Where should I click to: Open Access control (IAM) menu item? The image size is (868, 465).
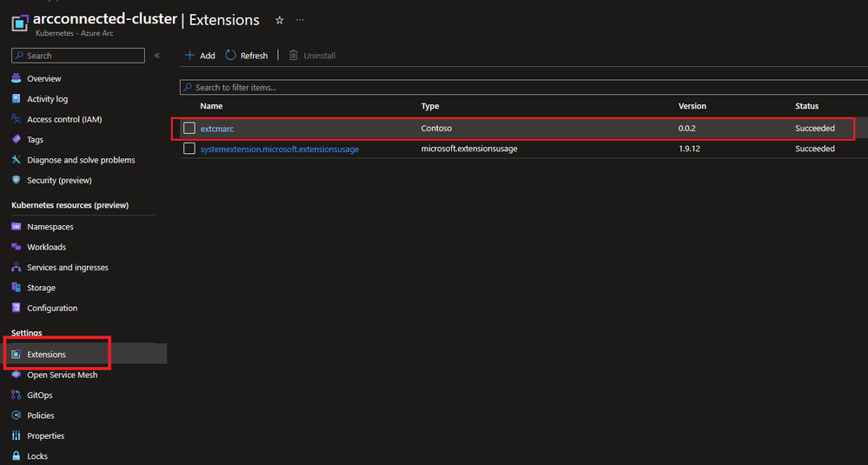click(64, 119)
